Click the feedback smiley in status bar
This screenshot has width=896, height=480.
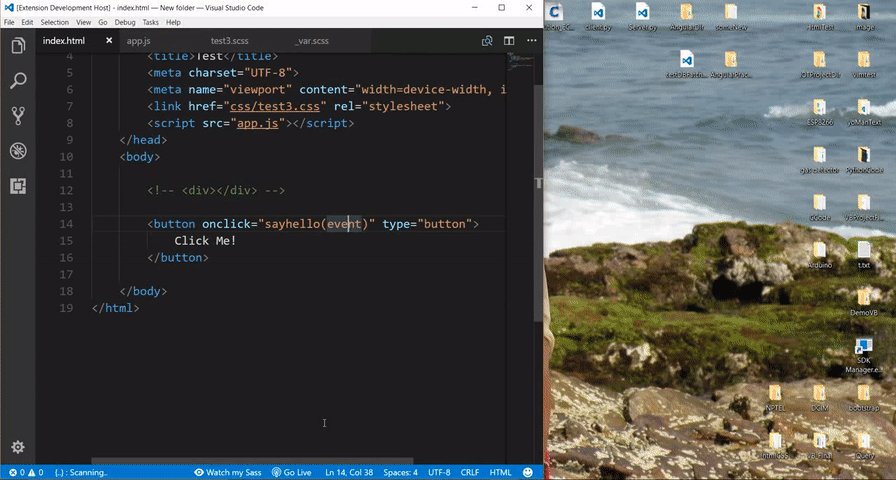coord(529,472)
